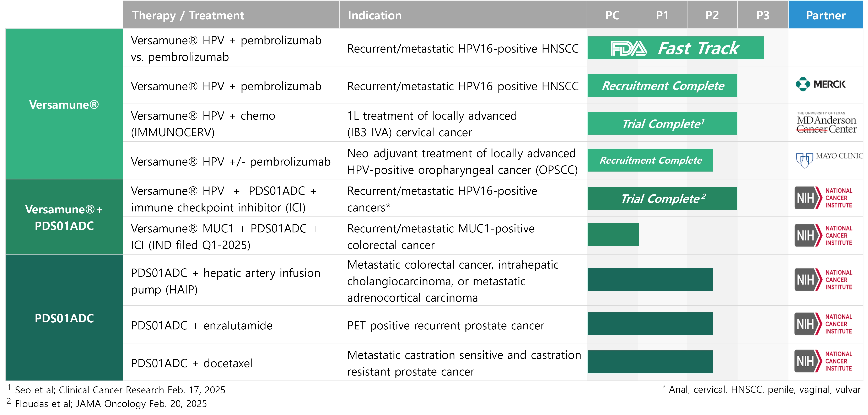Click the FDA logo in Fast Track bar
Viewport: 868px width, 415px height.
coord(629,48)
